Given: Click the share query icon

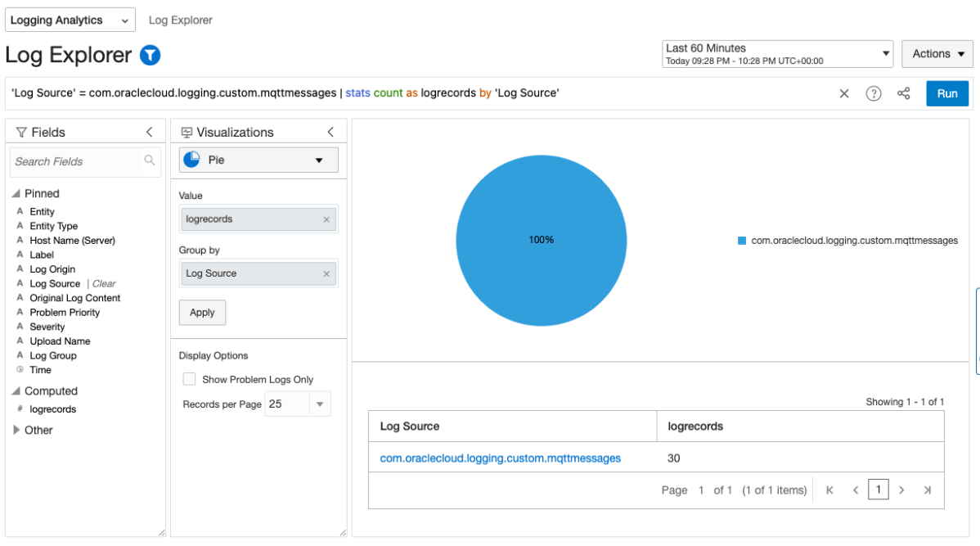Looking at the screenshot, I should pyautogui.click(x=903, y=93).
